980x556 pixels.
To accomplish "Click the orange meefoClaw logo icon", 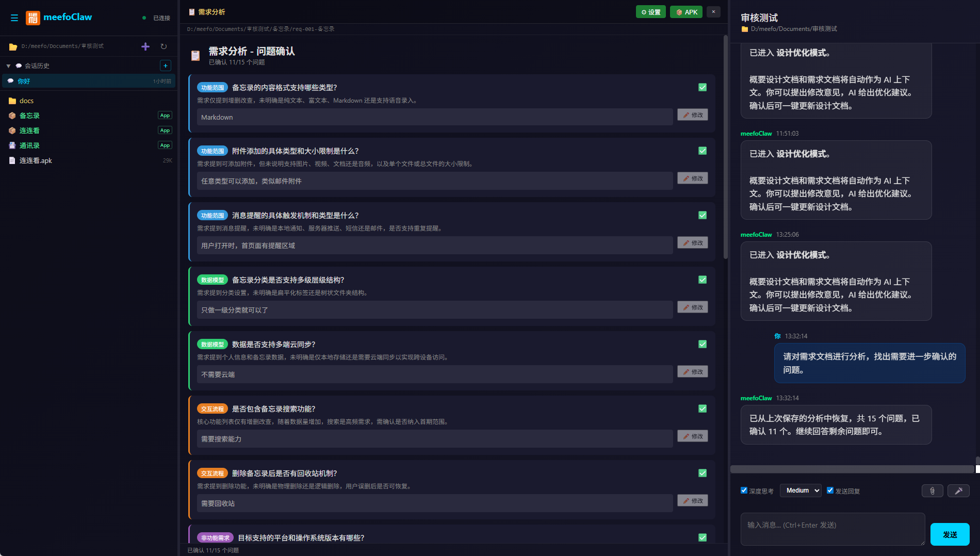I will click(33, 18).
